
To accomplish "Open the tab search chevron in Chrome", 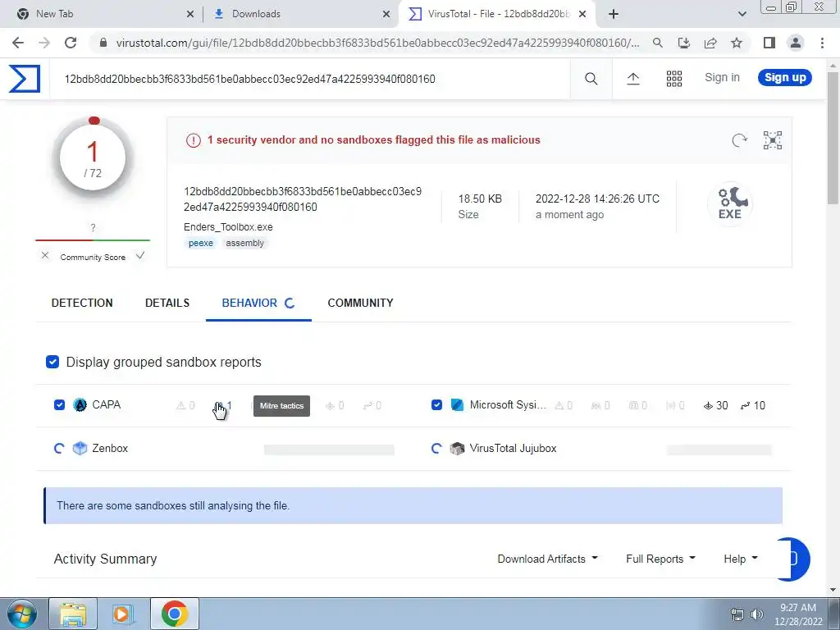I will tap(742, 14).
